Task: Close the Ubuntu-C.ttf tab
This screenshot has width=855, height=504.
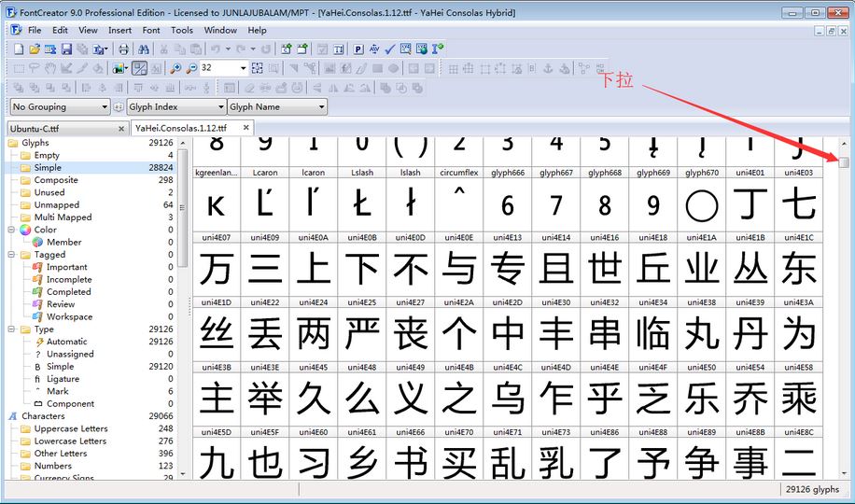Action: 120,129
